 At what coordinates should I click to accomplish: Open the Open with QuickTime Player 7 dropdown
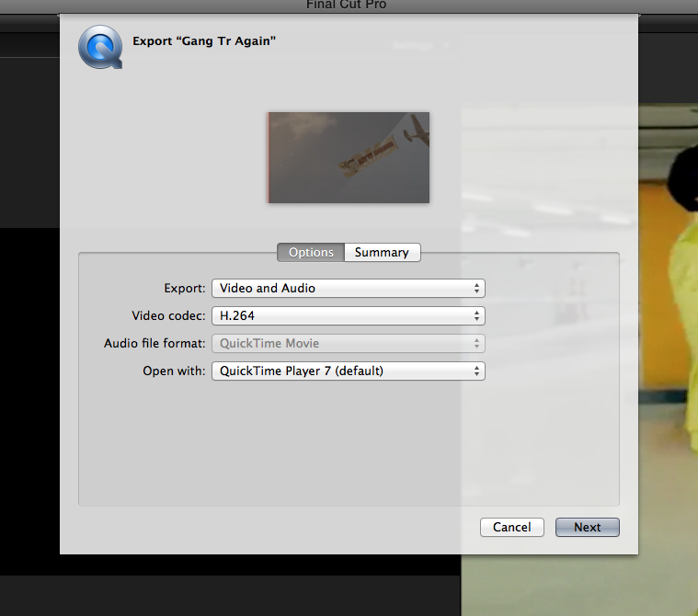(x=349, y=371)
